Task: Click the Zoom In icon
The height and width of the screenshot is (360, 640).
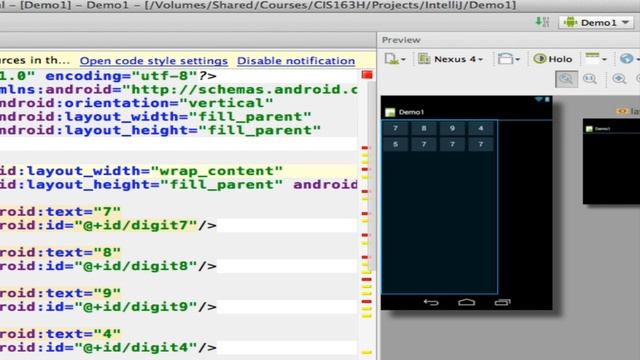Action: tap(619, 79)
